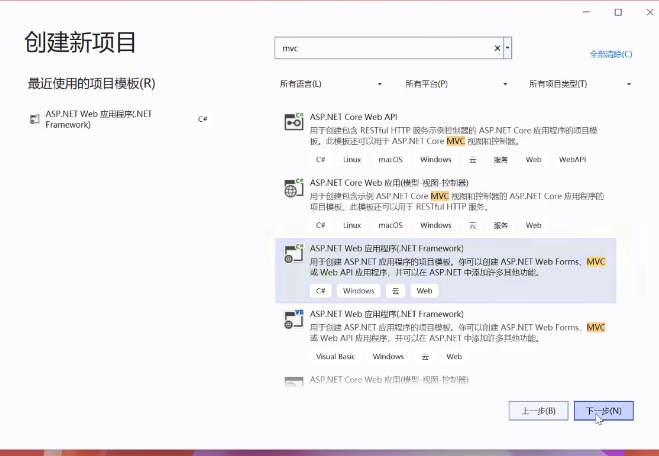Open the search box history dropdown arrow
This screenshot has height=456, width=659.
point(508,48)
